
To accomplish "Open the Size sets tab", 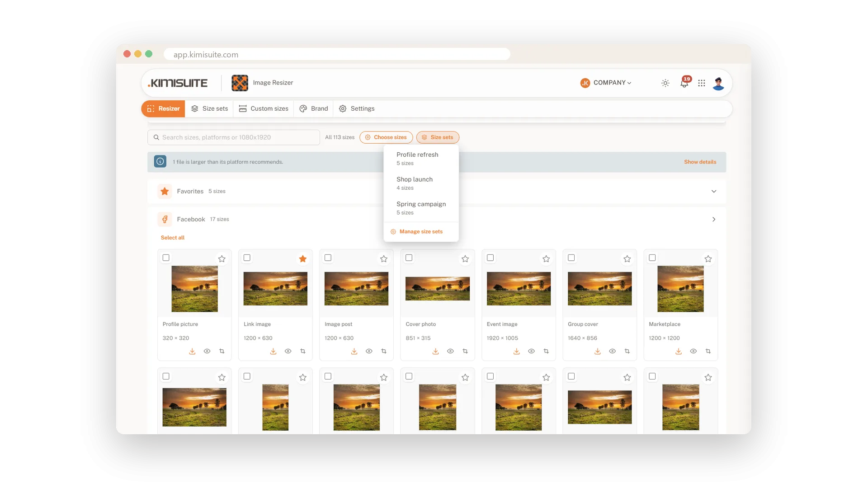I will click(209, 108).
